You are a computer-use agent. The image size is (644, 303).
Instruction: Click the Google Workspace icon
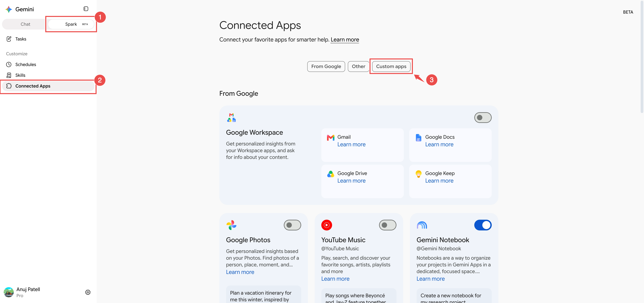pos(231,117)
